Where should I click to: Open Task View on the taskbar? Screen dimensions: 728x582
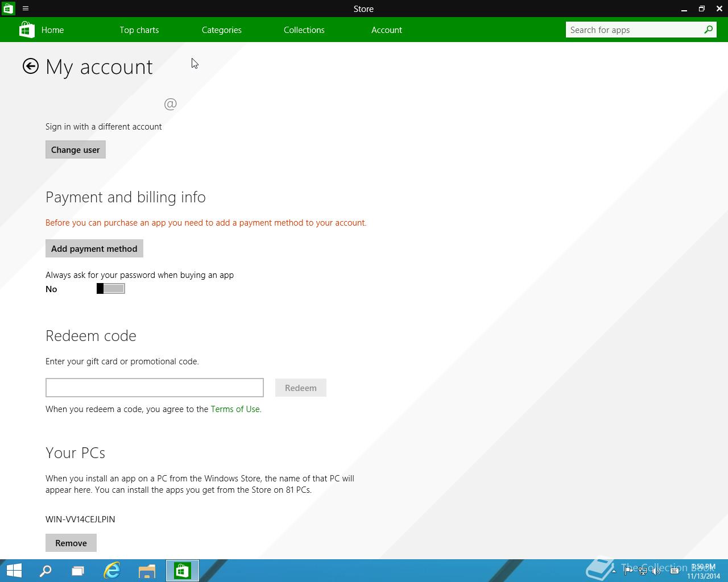tap(78, 571)
